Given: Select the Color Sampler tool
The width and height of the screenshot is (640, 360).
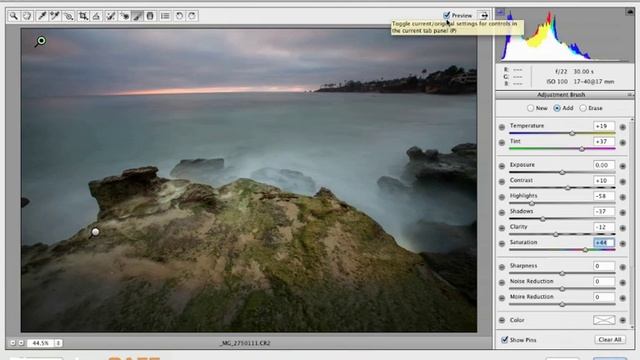Looking at the screenshot, I should pyautogui.click(x=55, y=16).
